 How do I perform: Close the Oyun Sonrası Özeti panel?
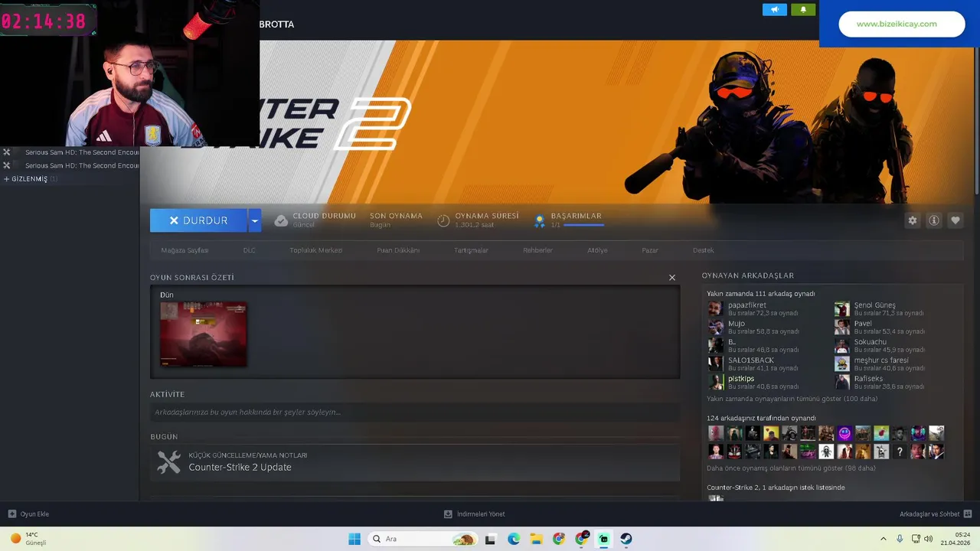(x=672, y=278)
